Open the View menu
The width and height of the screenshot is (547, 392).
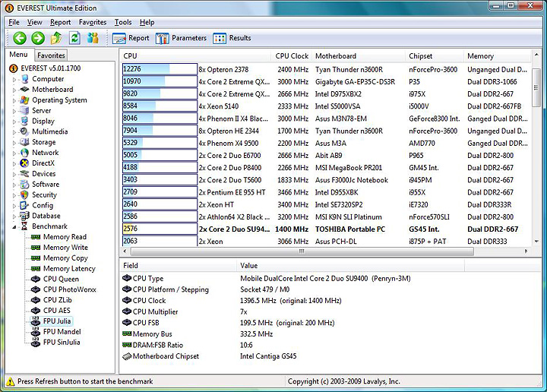[x=34, y=22]
